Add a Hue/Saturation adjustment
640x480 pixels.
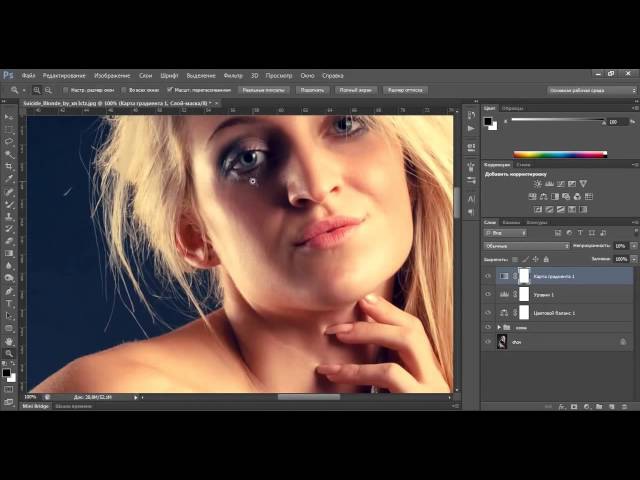click(x=532, y=197)
